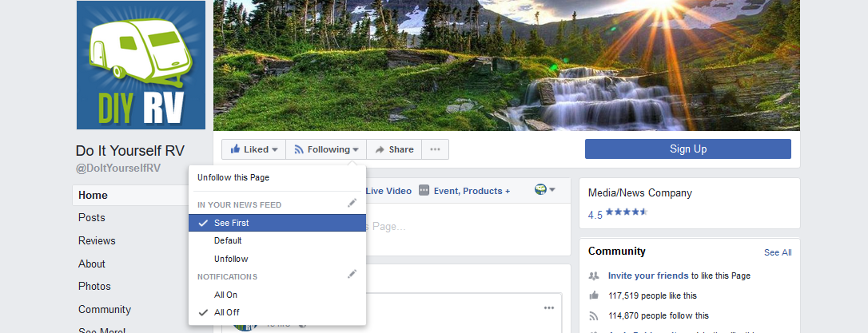Click the Liked thumbs-up button
This screenshot has height=333, width=868.
point(253,149)
